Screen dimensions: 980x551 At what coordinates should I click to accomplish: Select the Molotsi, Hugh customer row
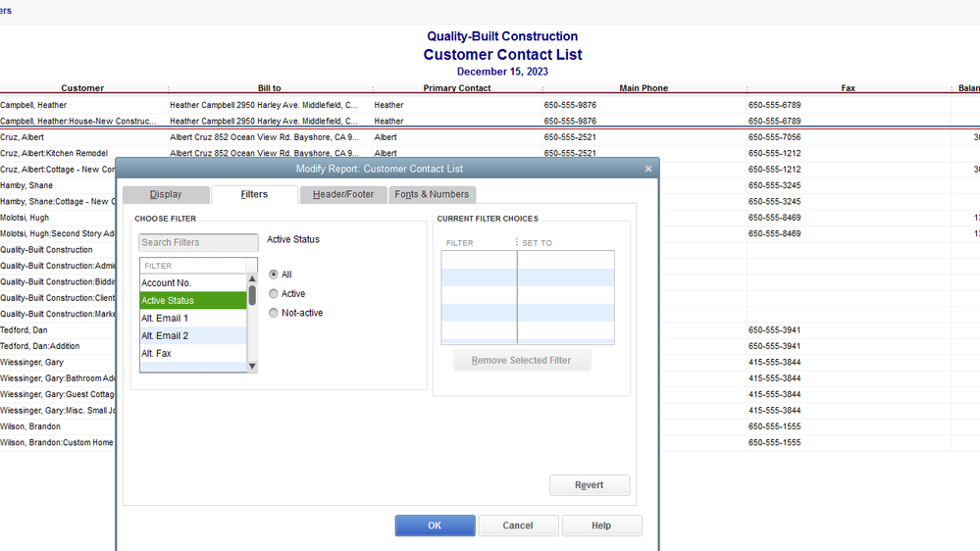(x=25, y=218)
